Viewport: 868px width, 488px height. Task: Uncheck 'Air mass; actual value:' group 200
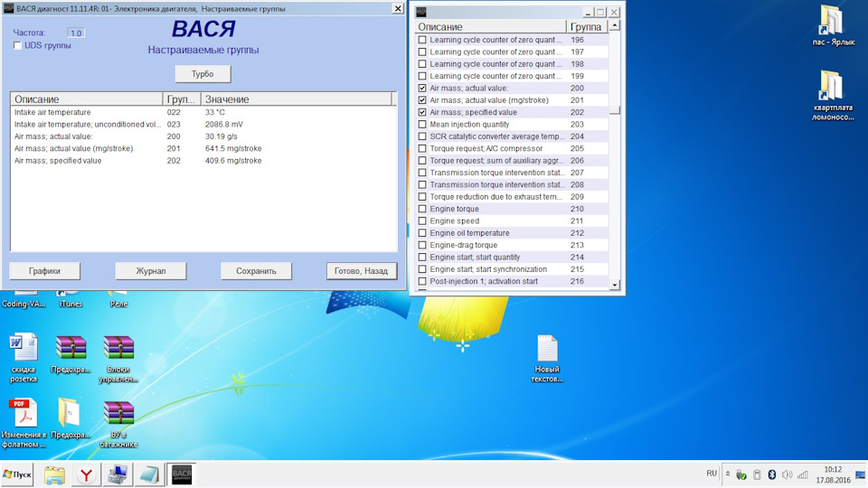pos(422,88)
